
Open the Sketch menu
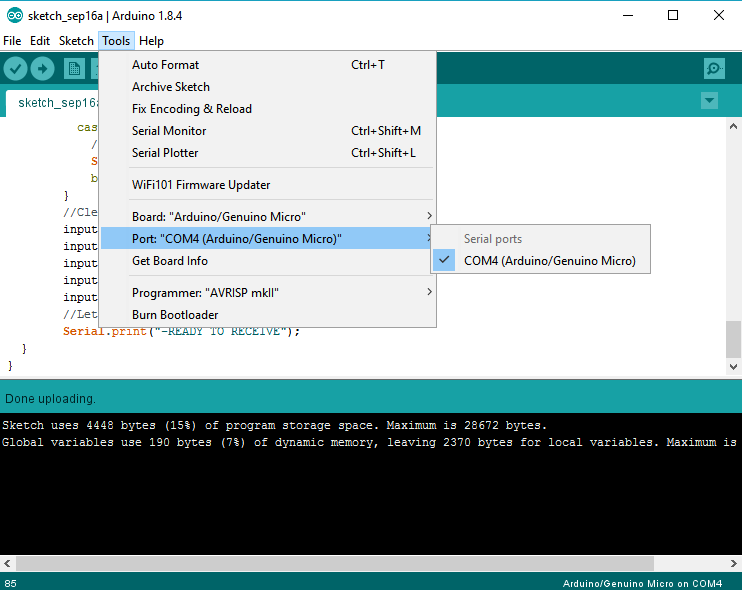[76, 41]
